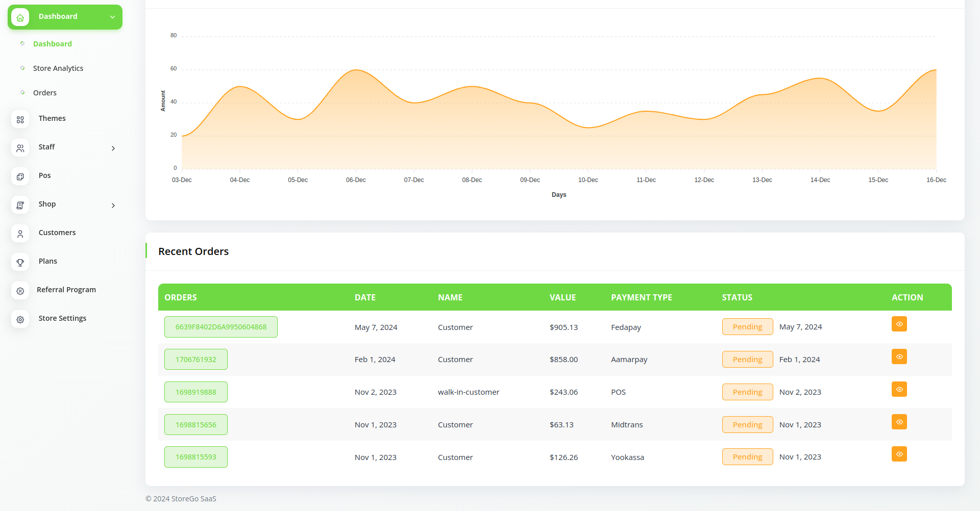The height and width of the screenshot is (511, 980).
Task: Open order number 1698815656
Action: pos(196,425)
